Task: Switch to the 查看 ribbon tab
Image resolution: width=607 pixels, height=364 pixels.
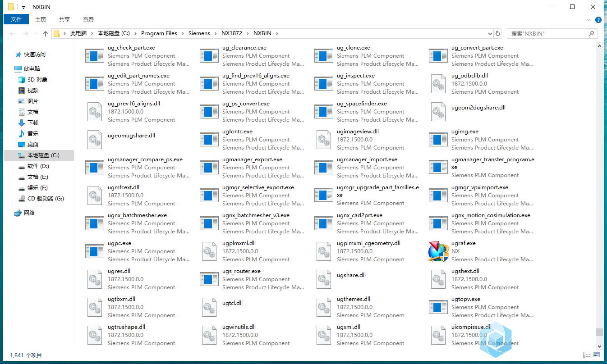Action: pyautogui.click(x=88, y=19)
